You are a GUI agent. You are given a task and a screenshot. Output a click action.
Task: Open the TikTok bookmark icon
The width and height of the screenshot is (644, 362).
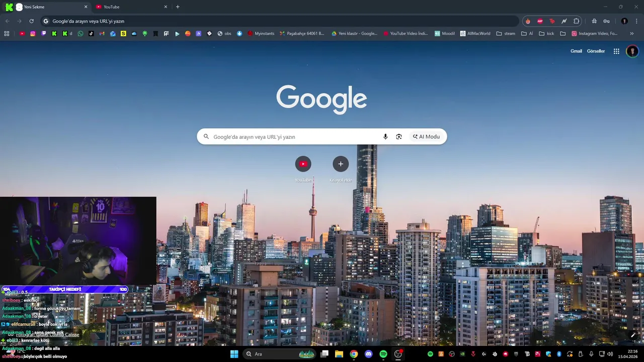click(91, 34)
